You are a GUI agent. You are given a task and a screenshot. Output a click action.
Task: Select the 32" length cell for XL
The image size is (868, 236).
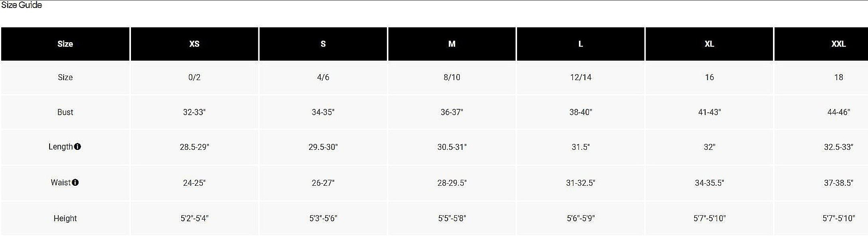pos(709,147)
